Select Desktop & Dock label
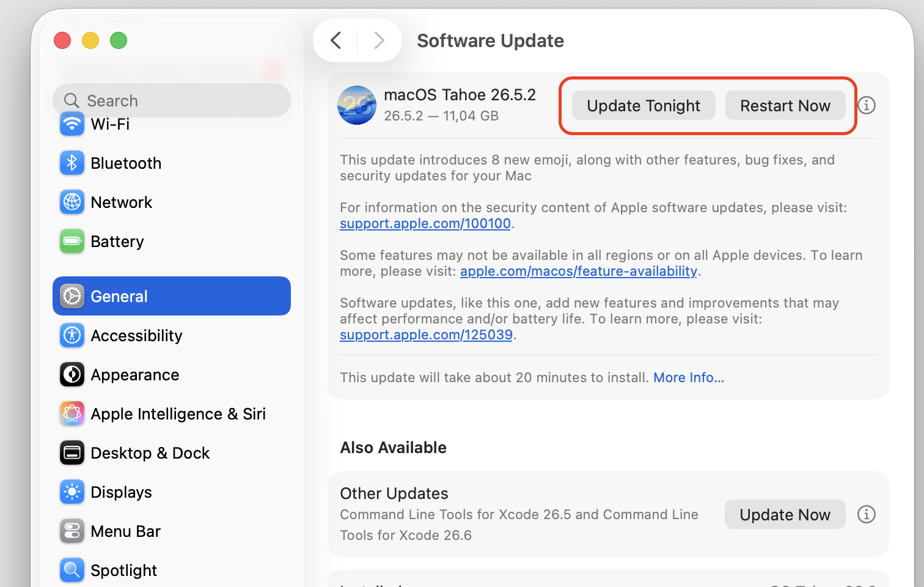 (x=150, y=453)
